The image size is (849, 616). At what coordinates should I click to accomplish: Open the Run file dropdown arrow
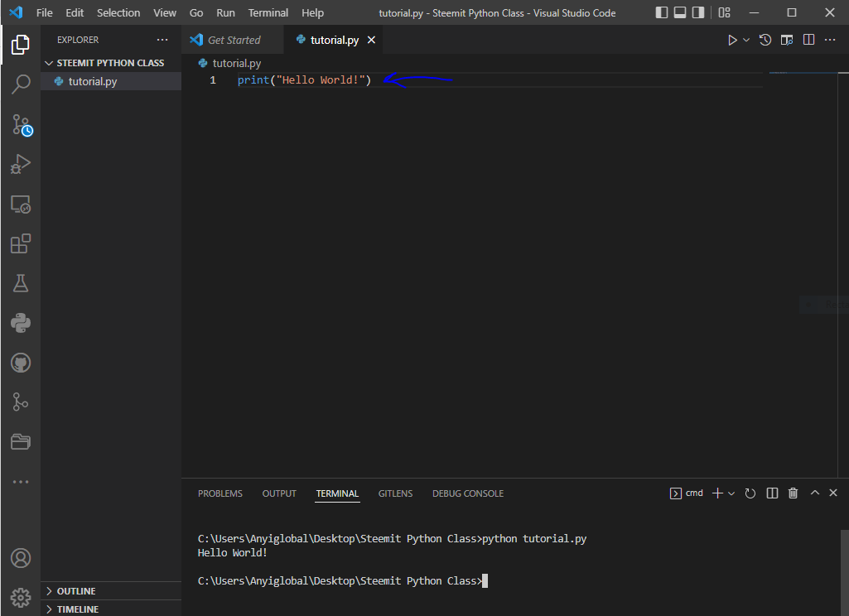[746, 40]
